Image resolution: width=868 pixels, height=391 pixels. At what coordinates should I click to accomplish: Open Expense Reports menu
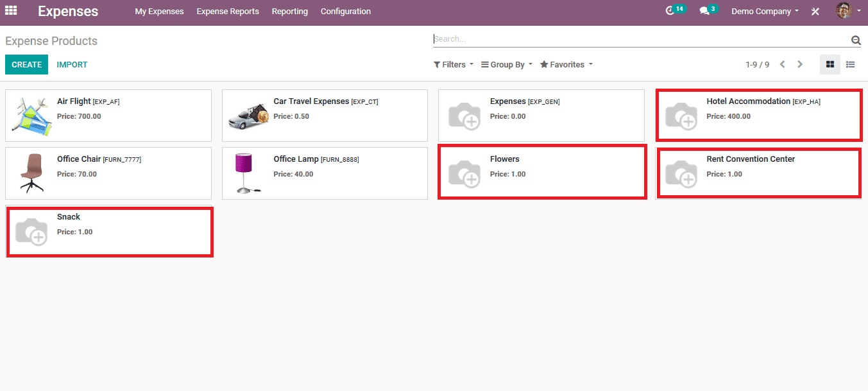[x=228, y=11]
